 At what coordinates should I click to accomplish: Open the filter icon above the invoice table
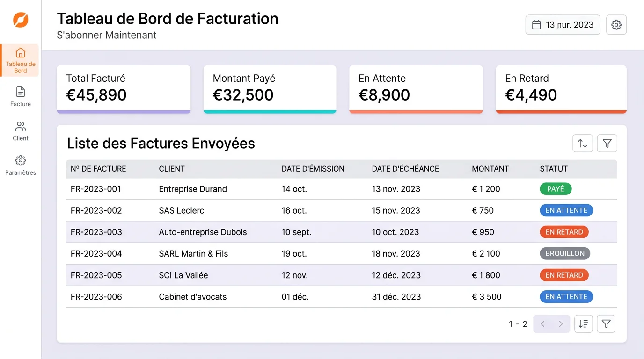tap(607, 143)
